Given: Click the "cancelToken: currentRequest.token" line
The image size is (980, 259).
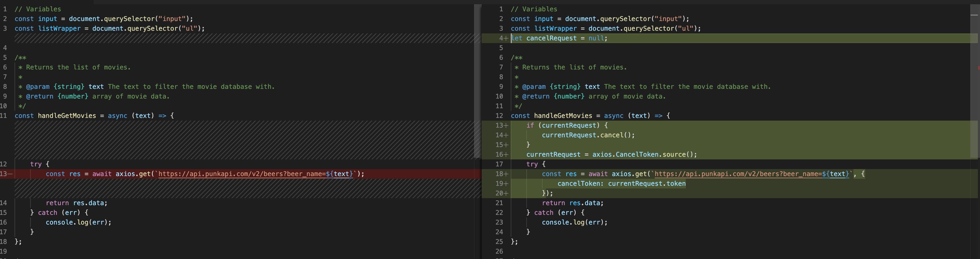Looking at the screenshot, I should (x=622, y=184).
